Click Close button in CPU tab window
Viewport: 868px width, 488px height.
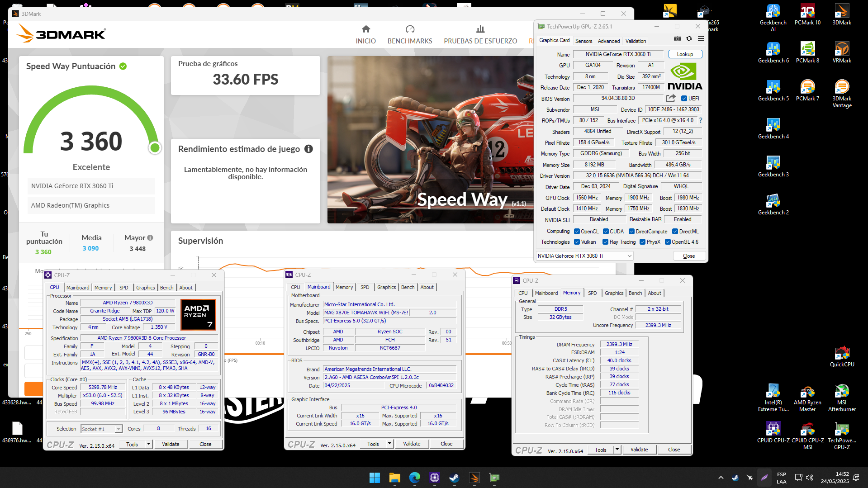click(205, 444)
